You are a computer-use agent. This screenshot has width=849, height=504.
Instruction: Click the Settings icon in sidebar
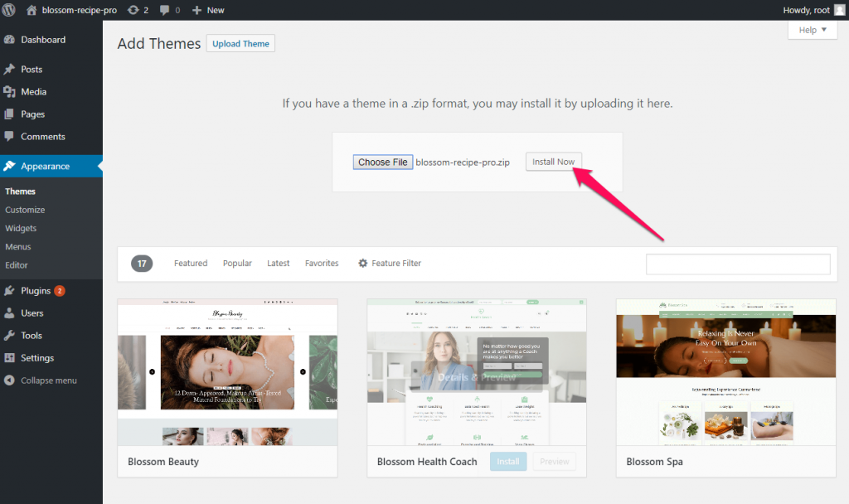pyautogui.click(x=9, y=358)
